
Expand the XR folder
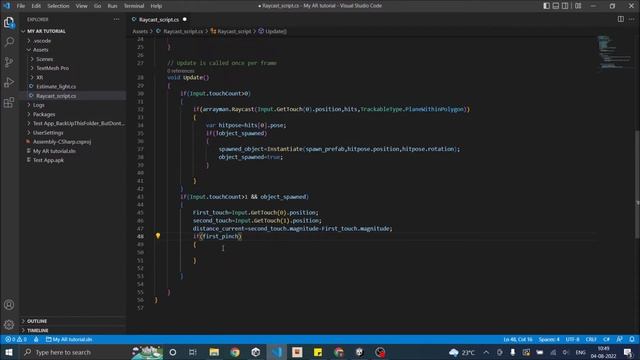click(73, 78)
